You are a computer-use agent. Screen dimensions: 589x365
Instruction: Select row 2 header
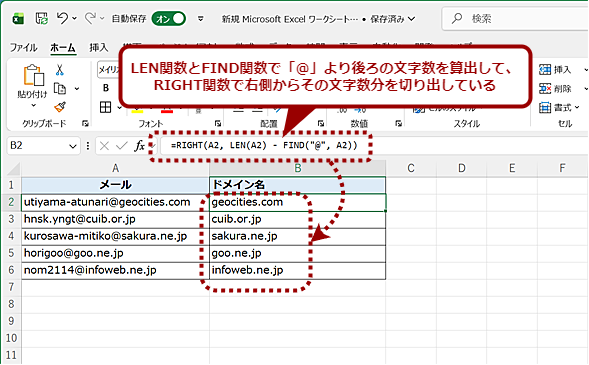(x=11, y=202)
